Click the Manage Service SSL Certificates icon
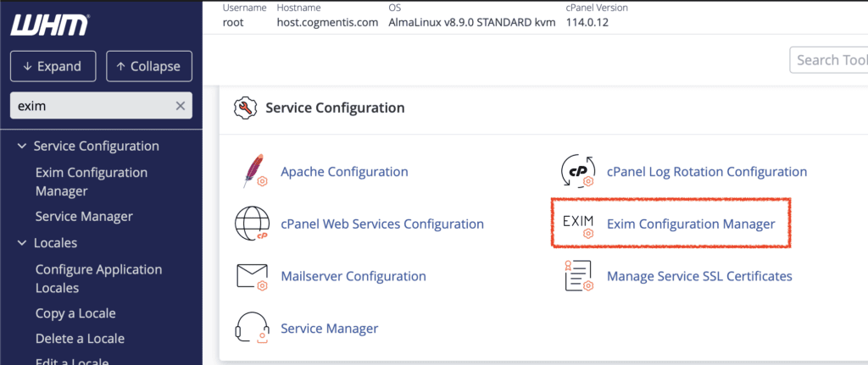Image resolution: width=868 pixels, height=365 pixels. (x=578, y=276)
